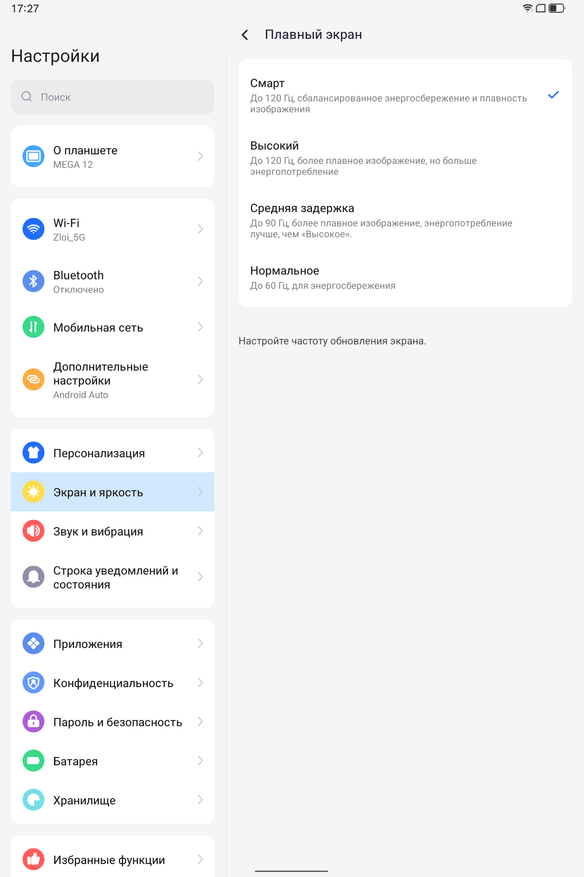
Task: Select the Высокий 120 Гц option
Action: coord(405,158)
